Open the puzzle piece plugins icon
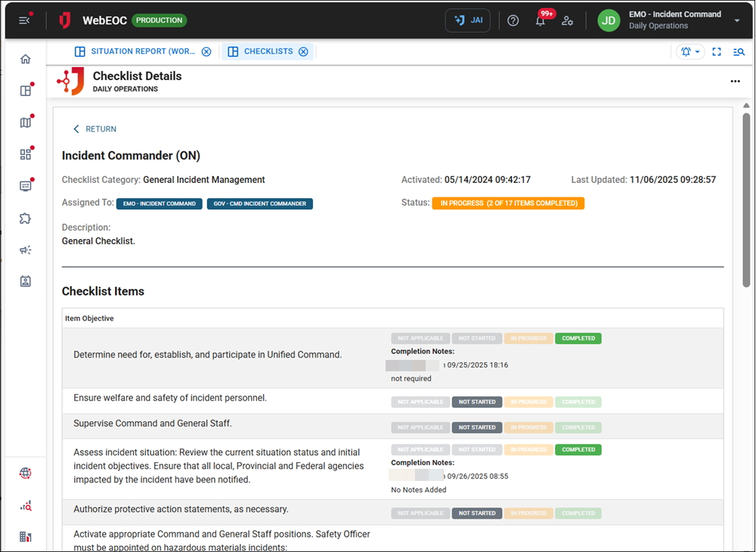 [x=26, y=219]
